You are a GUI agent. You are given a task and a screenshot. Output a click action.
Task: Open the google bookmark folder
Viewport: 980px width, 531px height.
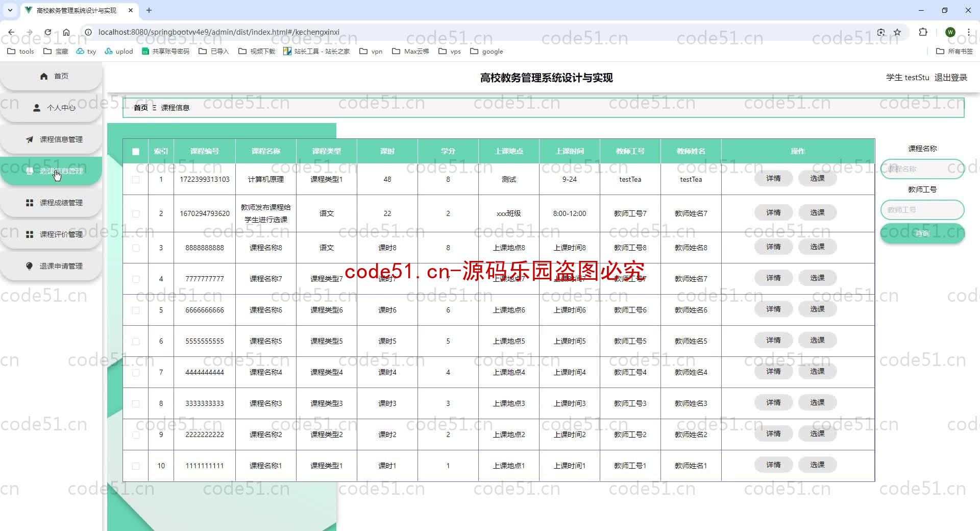point(486,51)
